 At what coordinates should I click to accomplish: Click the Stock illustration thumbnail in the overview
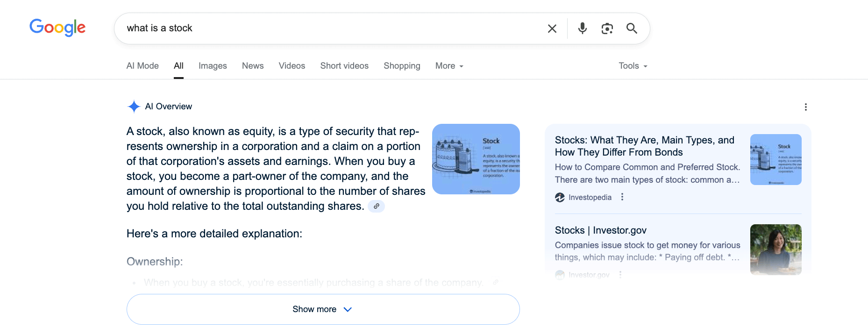476,159
